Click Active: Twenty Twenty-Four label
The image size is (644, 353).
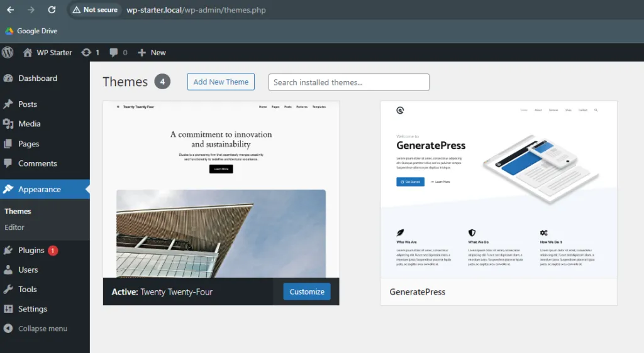click(x=162, y=292)
